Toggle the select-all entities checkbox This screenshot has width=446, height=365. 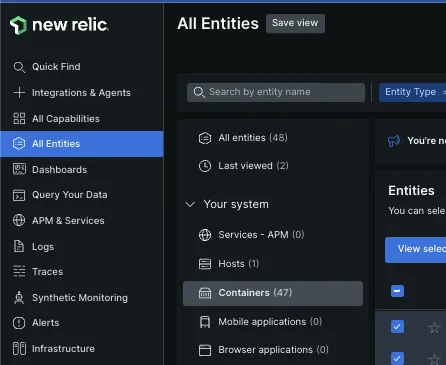pyautogui.click(x=397, y=291)
